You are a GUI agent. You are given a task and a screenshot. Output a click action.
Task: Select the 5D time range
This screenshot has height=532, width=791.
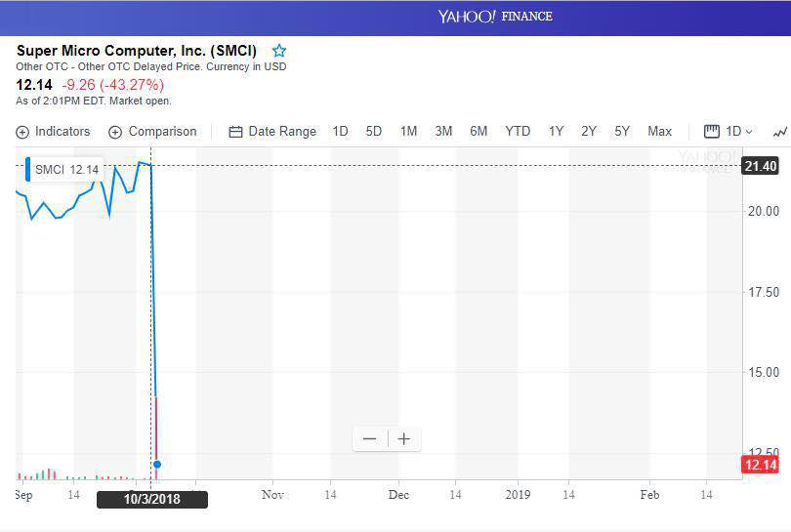pyautogui.click(x=373, y=132)
